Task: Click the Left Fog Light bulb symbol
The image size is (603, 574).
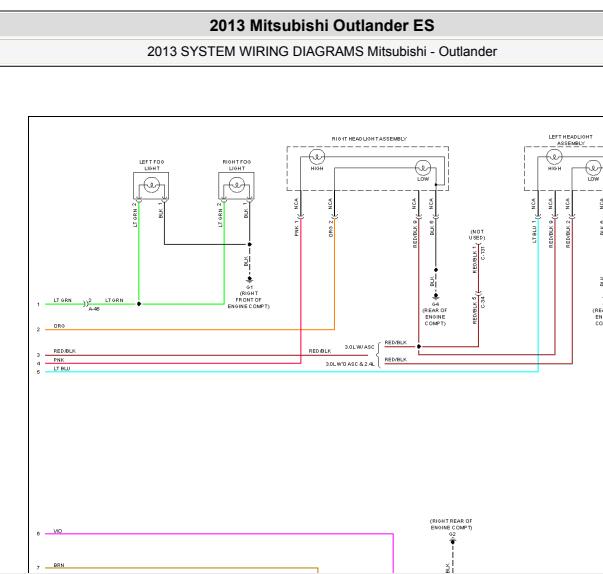Action: tap(152, 185)
